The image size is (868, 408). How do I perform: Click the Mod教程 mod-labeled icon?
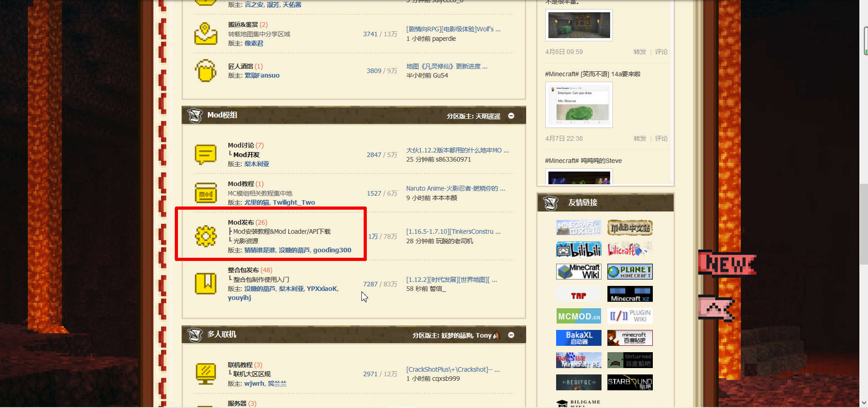[x=206, y=193]
